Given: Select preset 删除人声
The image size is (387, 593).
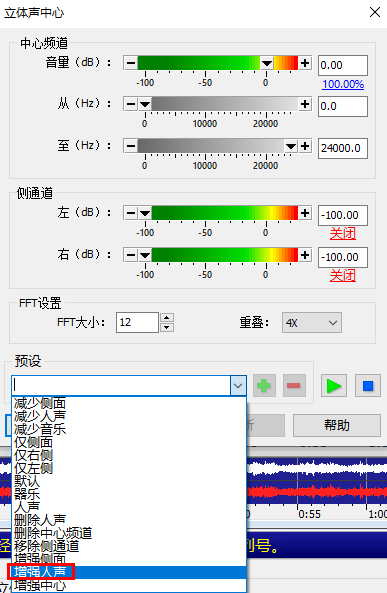Looking at the screenshot, I should pos(129,520).
